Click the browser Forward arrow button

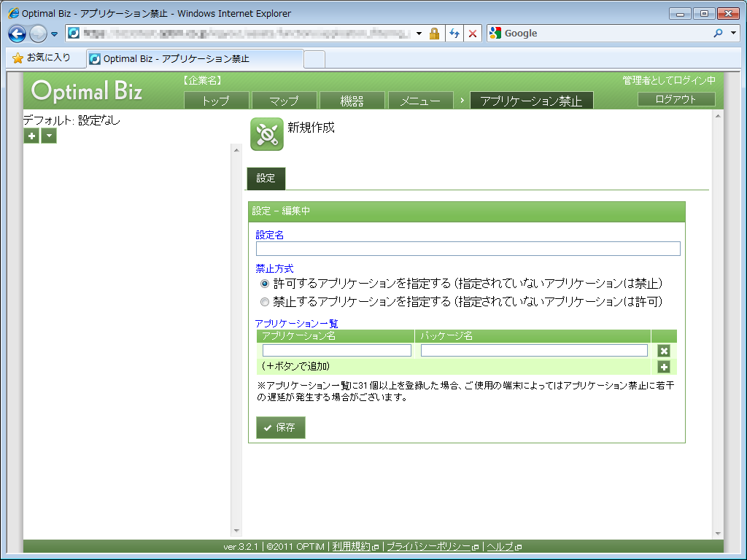pos(38,34)
